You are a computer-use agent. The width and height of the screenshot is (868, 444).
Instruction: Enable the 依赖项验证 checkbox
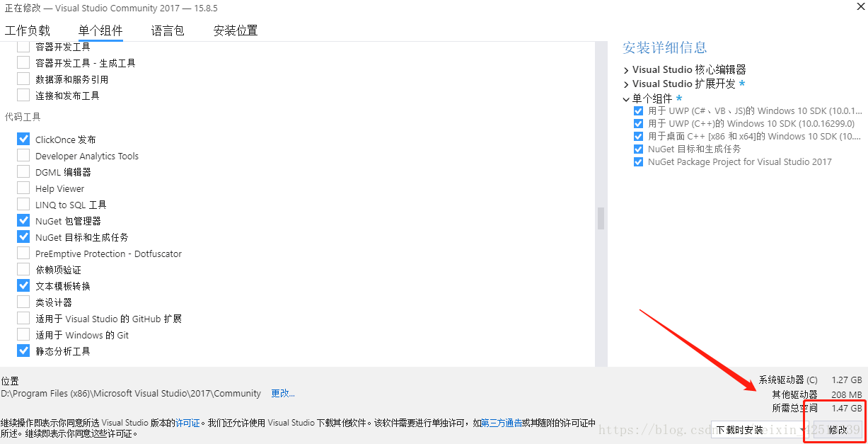[x=23, y=269]
